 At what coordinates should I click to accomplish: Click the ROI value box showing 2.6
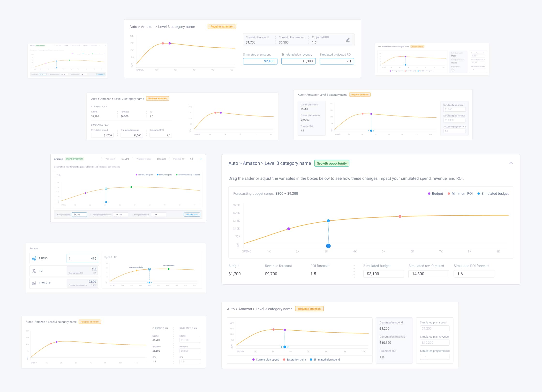pos(82,271)
